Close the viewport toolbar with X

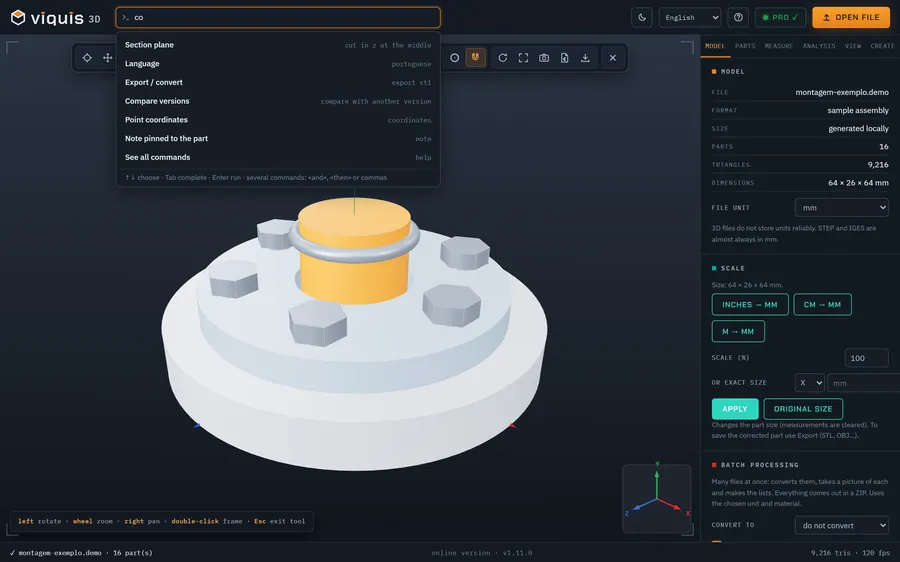tap(613, 58)
